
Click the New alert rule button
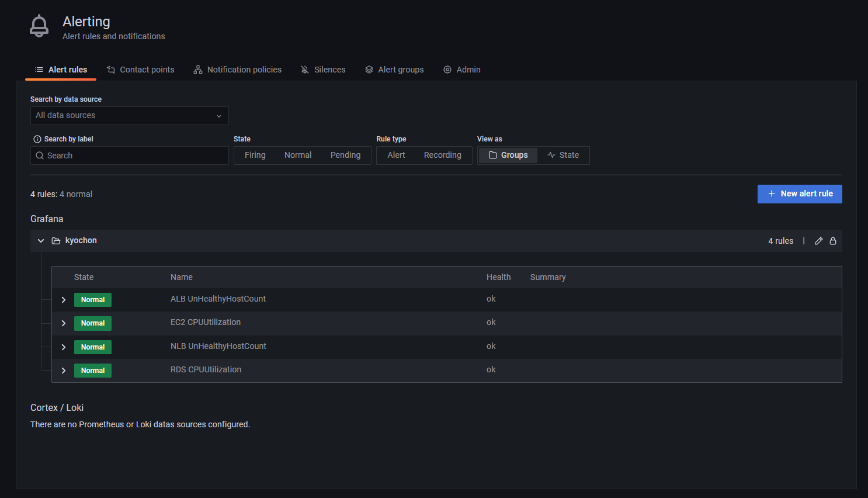(800, 194)
